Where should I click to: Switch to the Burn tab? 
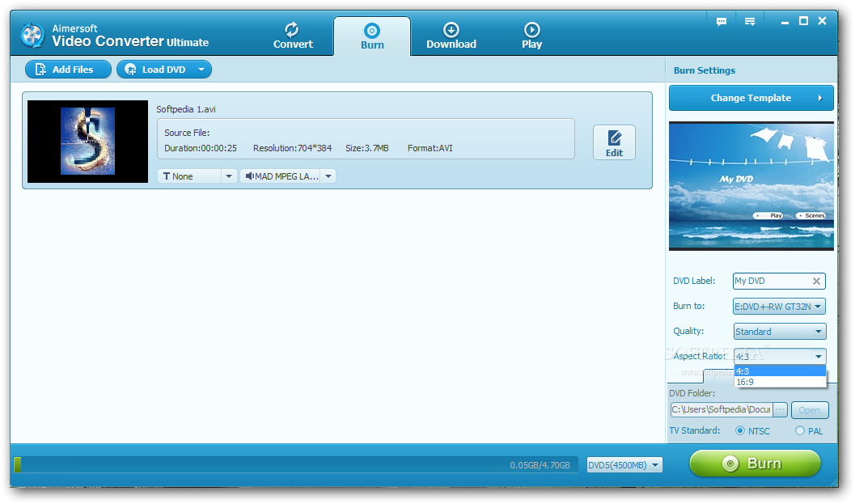tap(372, 36)
